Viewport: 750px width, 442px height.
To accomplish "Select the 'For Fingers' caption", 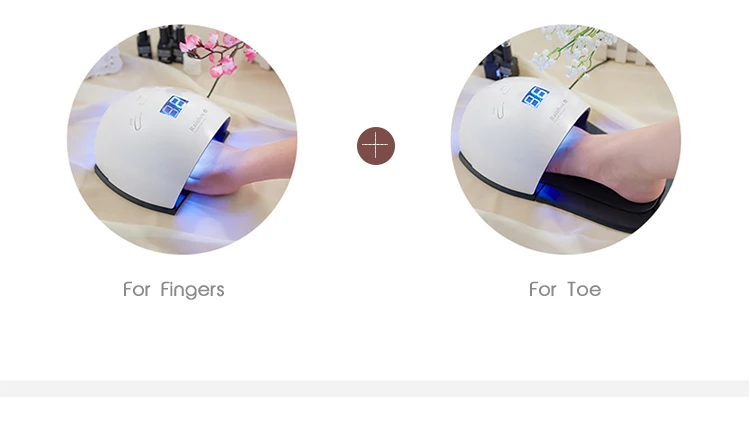I will tap(173, 290).
